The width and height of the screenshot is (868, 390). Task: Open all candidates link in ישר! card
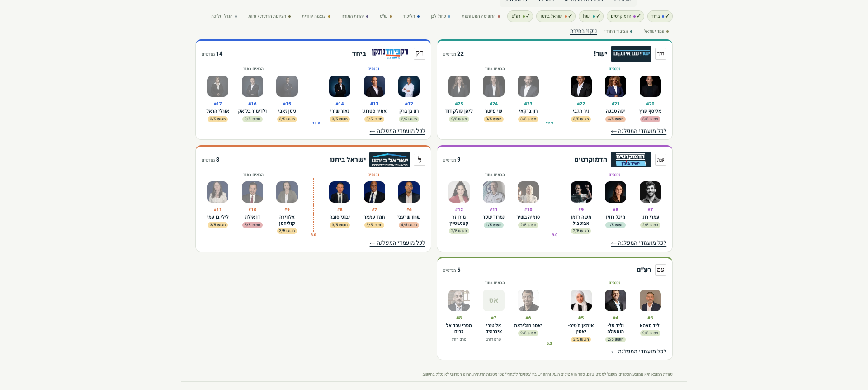(x=638, y=131)
